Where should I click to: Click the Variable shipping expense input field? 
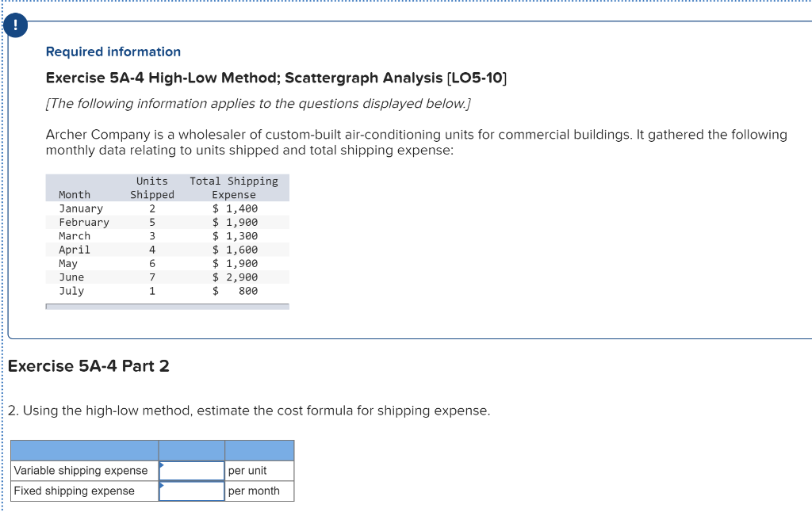pyautogui.click(x=192, y=470)
